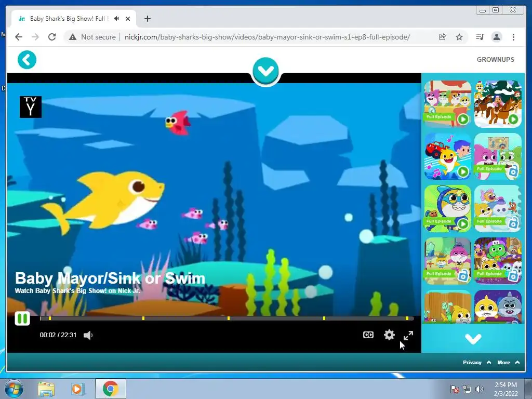The image size is (532, 399).
Task: Open the Action Center flag tray icon
Action: click(x=454, y=389)
